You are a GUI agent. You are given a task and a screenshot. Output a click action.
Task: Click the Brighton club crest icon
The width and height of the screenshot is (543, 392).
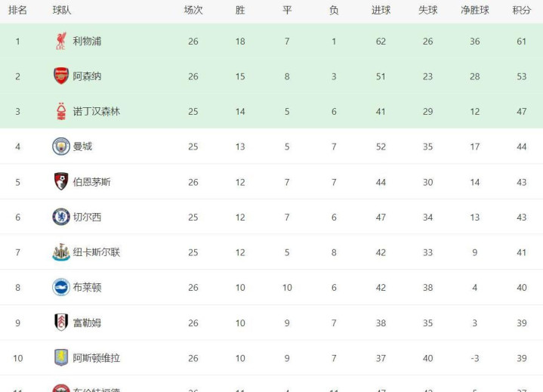pyautogui.click(x=61, y=287)
